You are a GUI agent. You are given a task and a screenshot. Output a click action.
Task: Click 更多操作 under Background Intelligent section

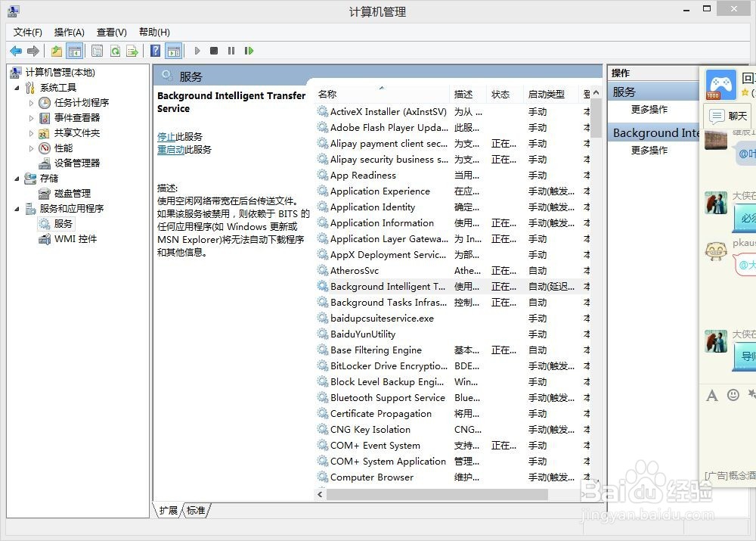click(649, 151)
